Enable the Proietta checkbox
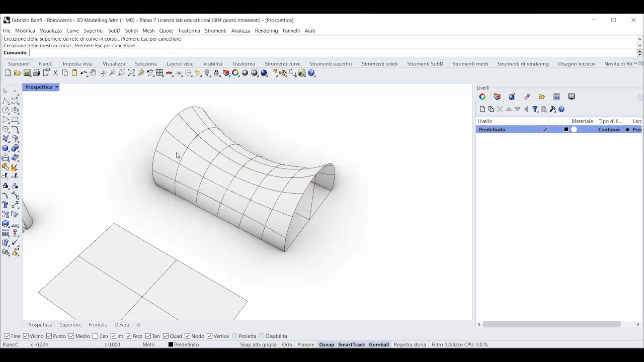Image resolution: width=644 pixels, height=362 pixels. [x=235, y=336]
